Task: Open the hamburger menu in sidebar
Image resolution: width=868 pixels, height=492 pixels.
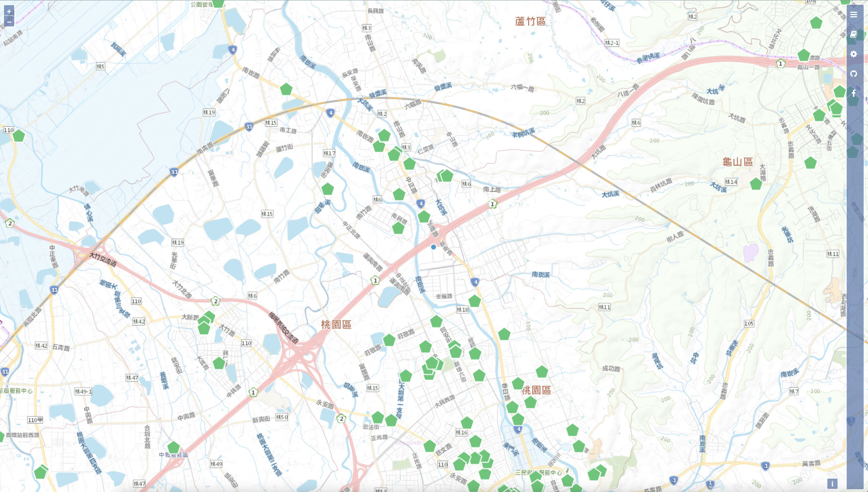Action: [853, 15]
